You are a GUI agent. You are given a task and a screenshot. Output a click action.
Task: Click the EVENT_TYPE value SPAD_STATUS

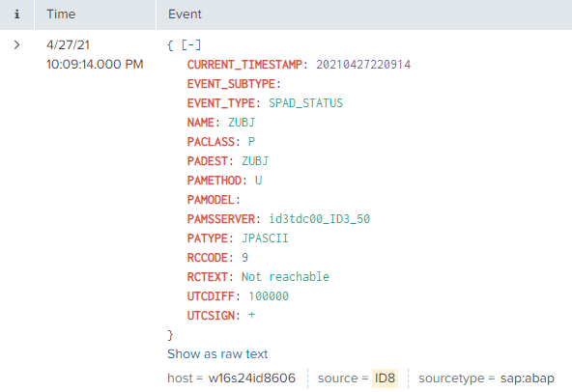[305, 103]
